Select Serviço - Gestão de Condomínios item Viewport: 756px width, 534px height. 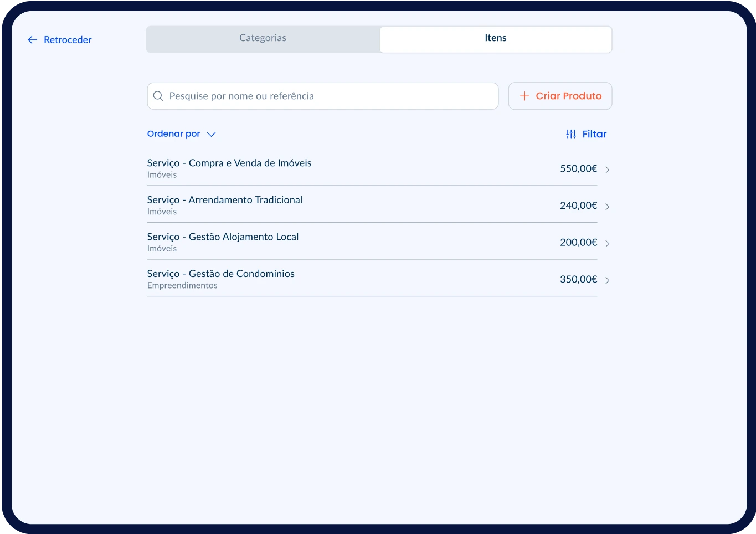(220, 274)
